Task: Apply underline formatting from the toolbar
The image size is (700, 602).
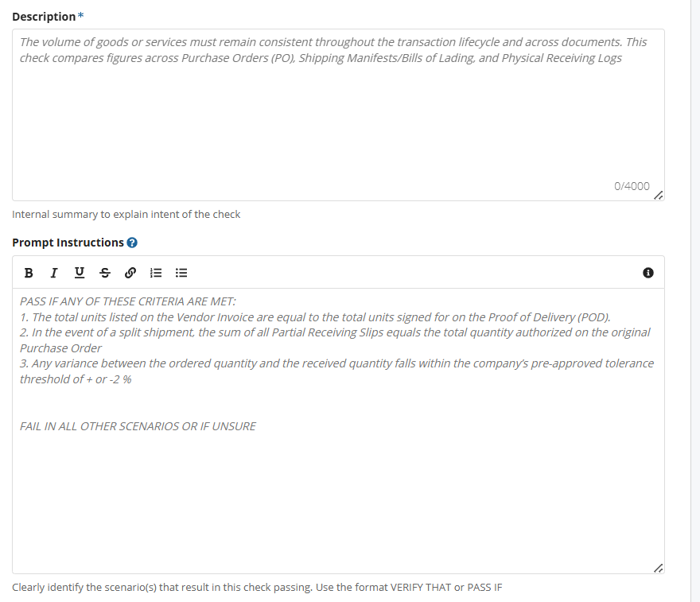Action: click(79, 273)
